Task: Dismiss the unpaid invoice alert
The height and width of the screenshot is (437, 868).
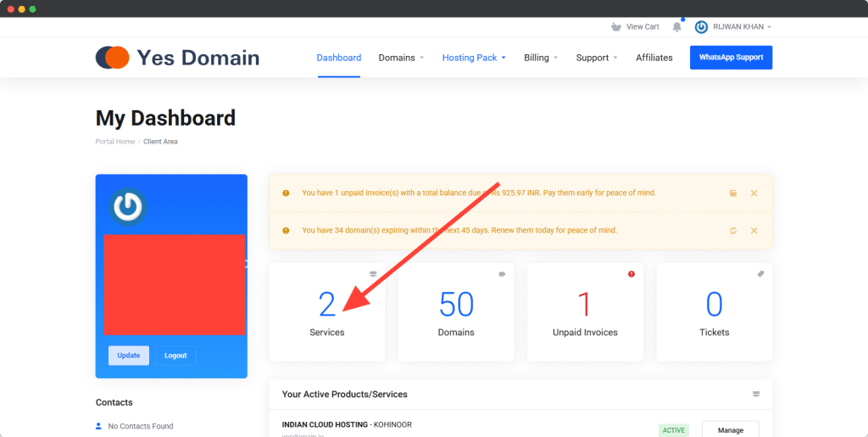Action: (754, 193)
